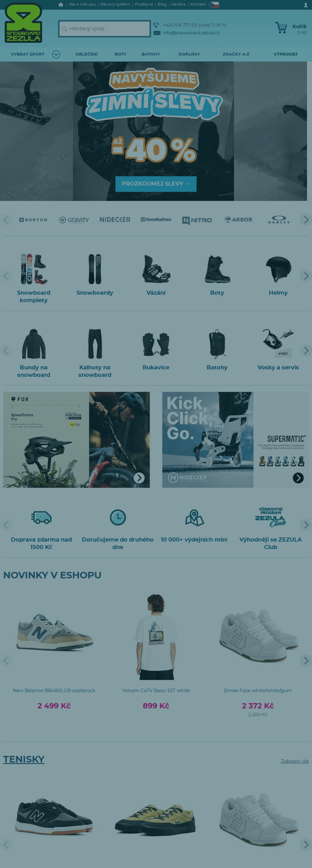Image resolution: width=312 pixels, height=868 pixels.
Task: Select the Czech flag language icon
Action: 215,5
